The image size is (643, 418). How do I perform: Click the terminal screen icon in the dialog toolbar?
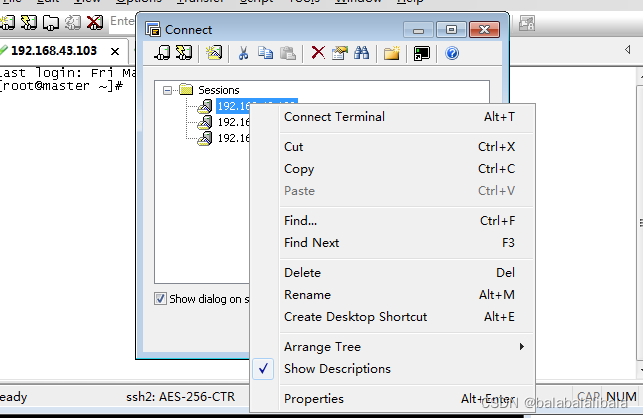422,53
